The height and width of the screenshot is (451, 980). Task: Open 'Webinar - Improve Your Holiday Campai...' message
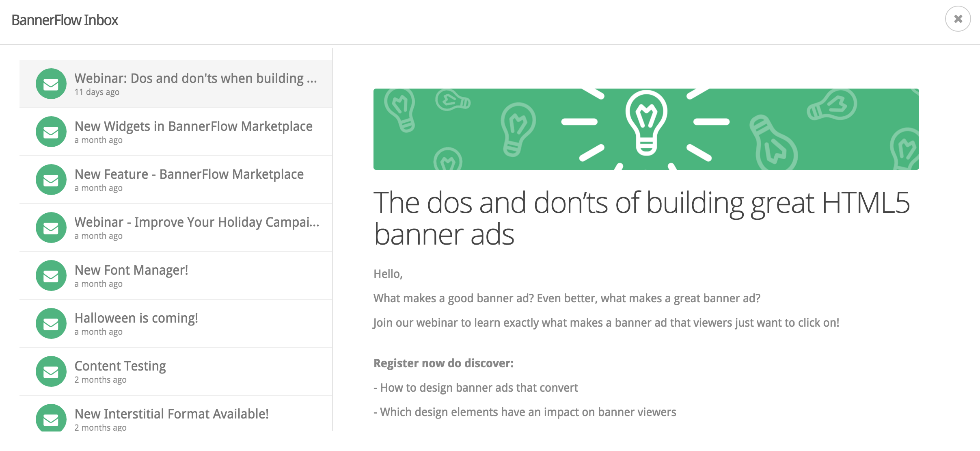point(176,228)
